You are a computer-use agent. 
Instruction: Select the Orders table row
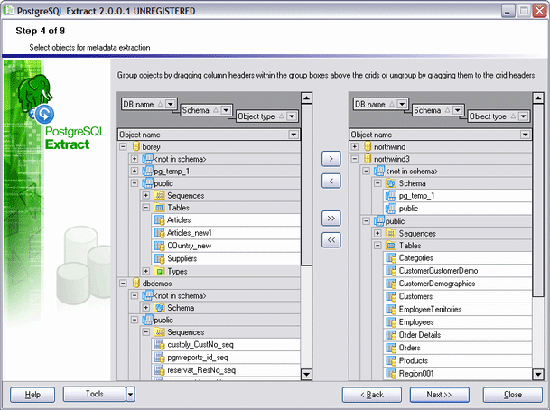[458, 348]
